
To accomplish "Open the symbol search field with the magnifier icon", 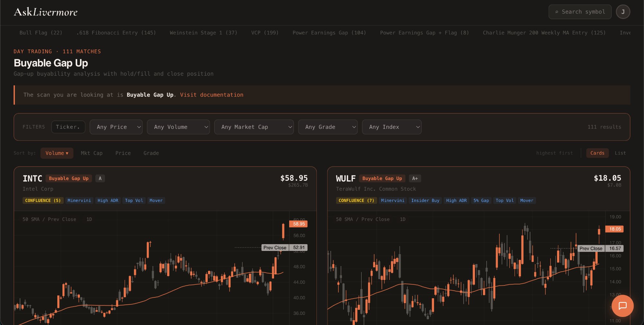I will (580, 12).
